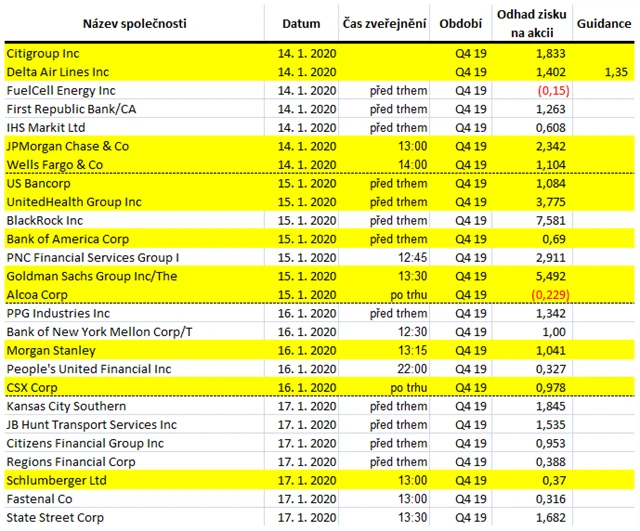
Task: Select the 'Datum' column header
Action: pos(301,23)
